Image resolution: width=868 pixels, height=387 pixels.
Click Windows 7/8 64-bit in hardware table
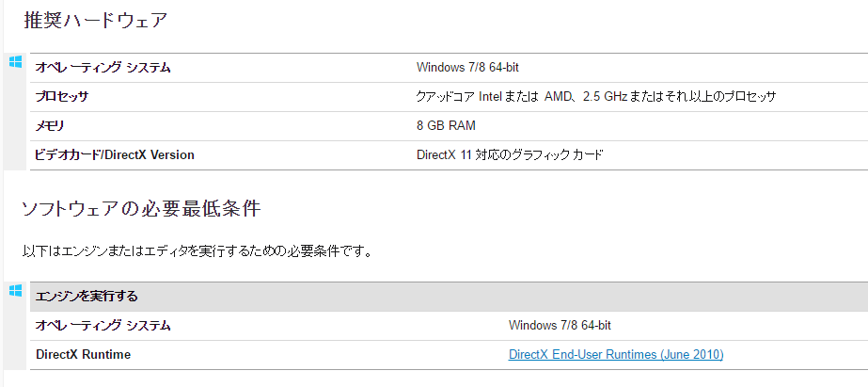point(467,68)
